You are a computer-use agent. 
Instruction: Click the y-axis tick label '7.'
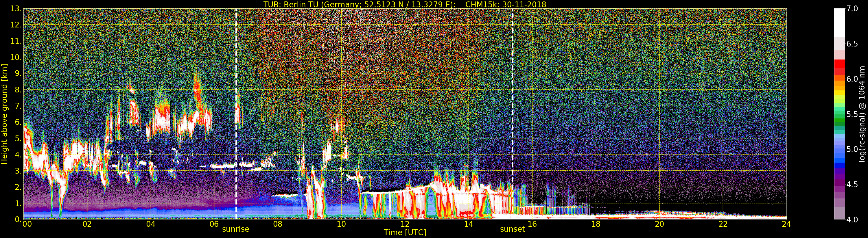pyautogui.click(x=18, y=106)
